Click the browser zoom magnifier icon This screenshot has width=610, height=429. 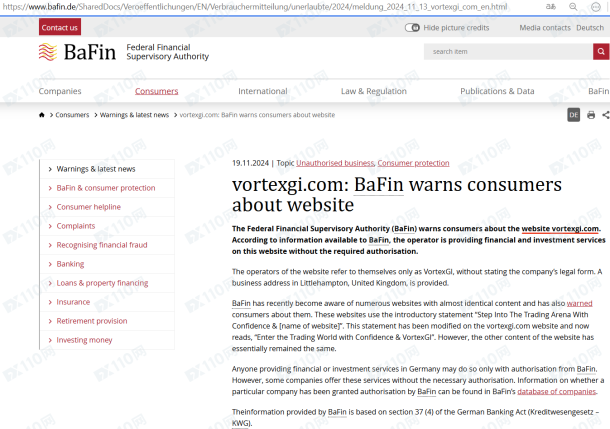pos(573,7)
